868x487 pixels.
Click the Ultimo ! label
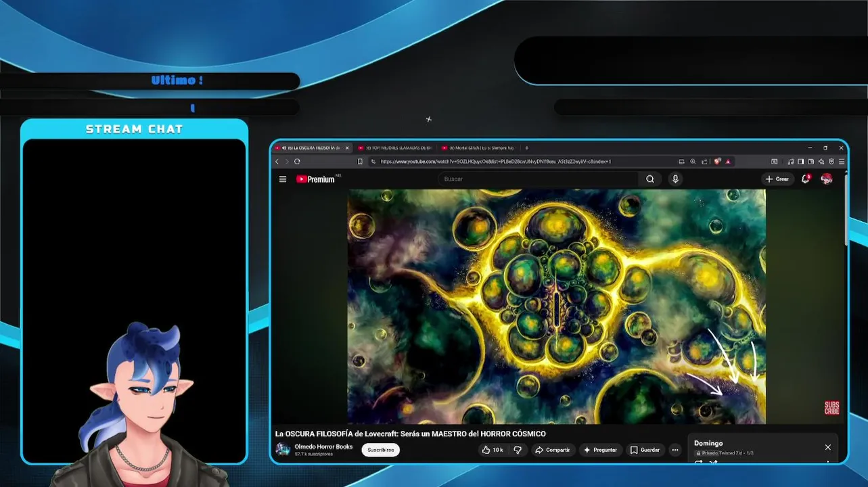(177, 80)
